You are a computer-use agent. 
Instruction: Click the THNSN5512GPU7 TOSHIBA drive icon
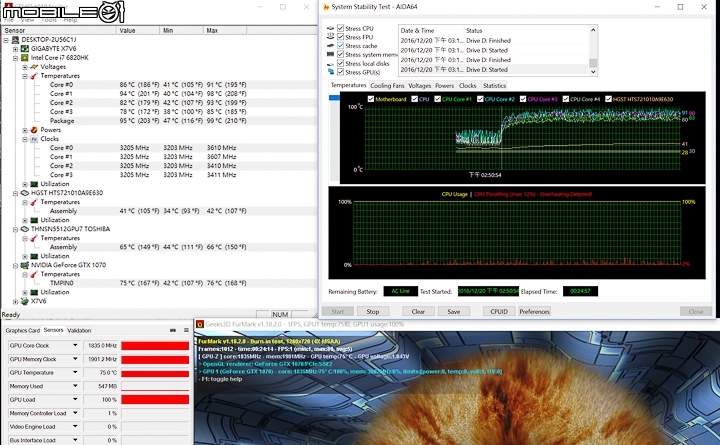pos(25,229)
